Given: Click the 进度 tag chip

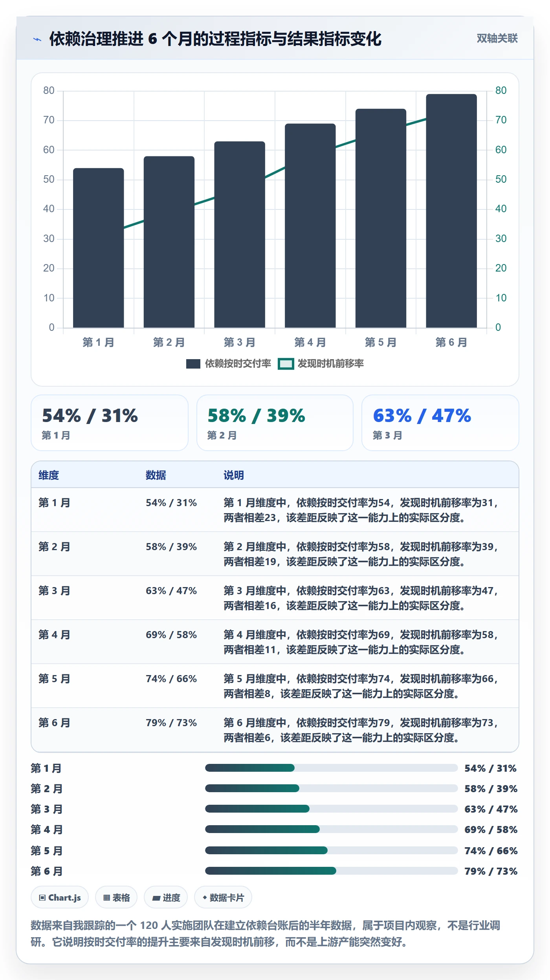Looking at the screenshot, I should point(166,897).
